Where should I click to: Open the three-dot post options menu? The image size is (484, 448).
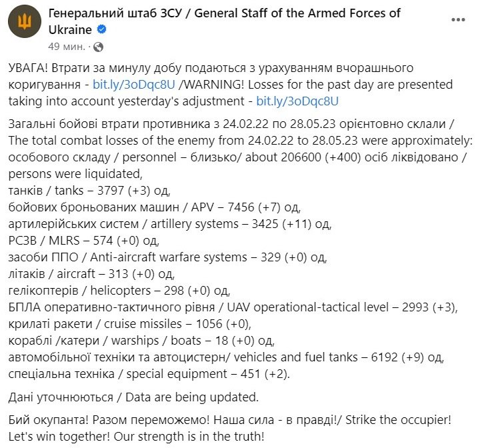pyautogui.click(x=458, y=21)
